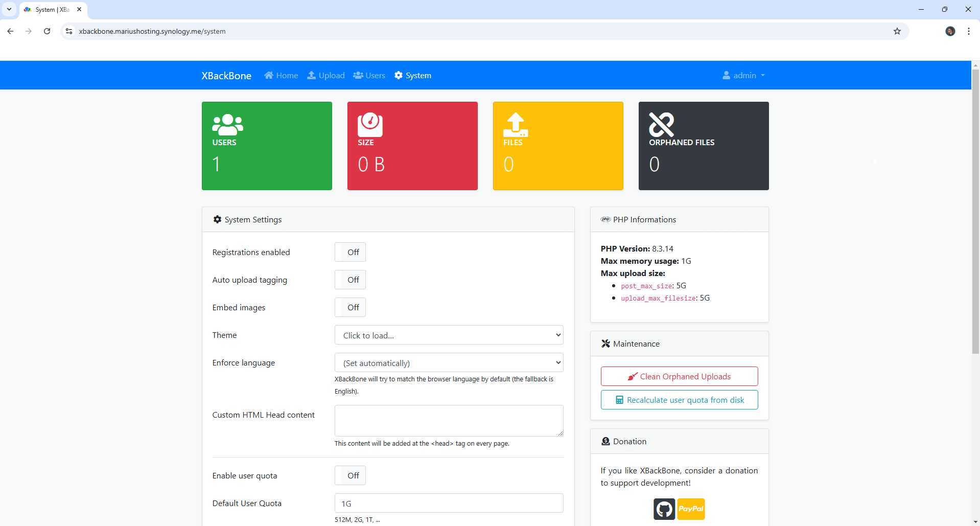Screen dimensions: 980x526
Task: Click the Users group icon on green card
Action: tap(227, 124)
